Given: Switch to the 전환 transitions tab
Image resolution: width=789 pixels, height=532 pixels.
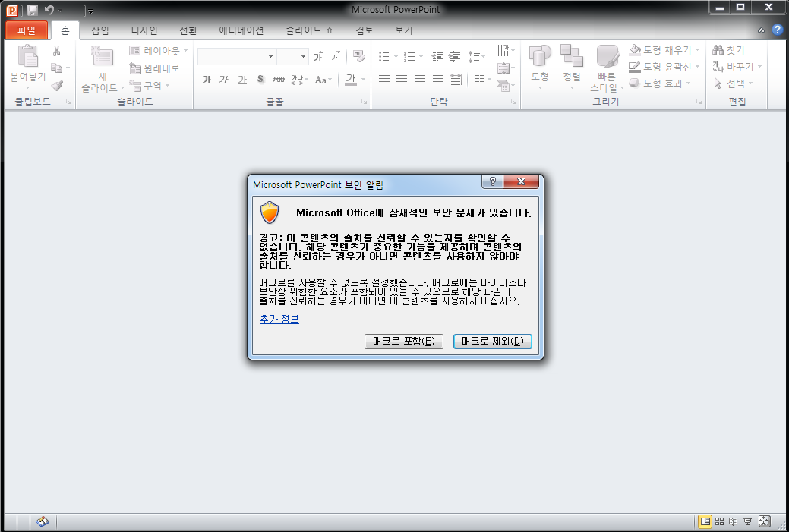Looking at the screenshot, I should pos(188,30).
